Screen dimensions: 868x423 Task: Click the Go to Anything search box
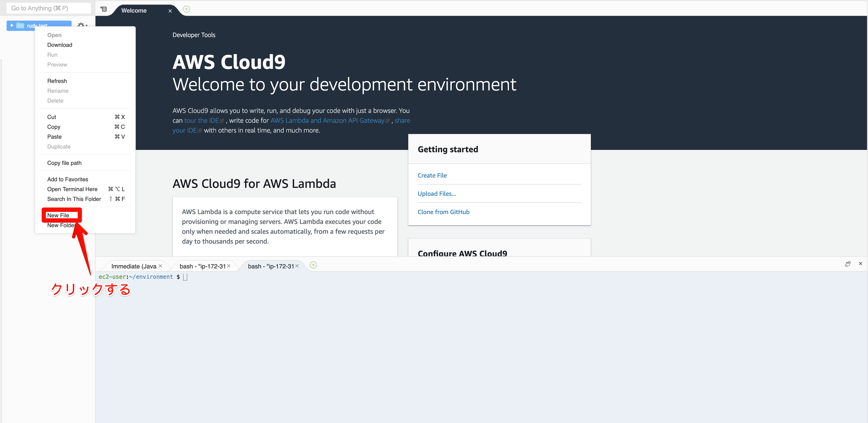(x=48, y=8)
